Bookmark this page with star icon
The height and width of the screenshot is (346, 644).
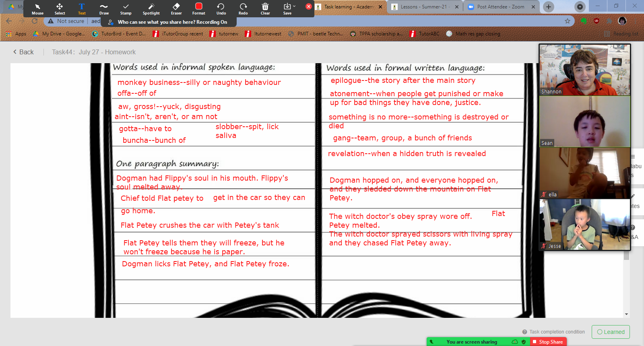[x=568, y=21]
